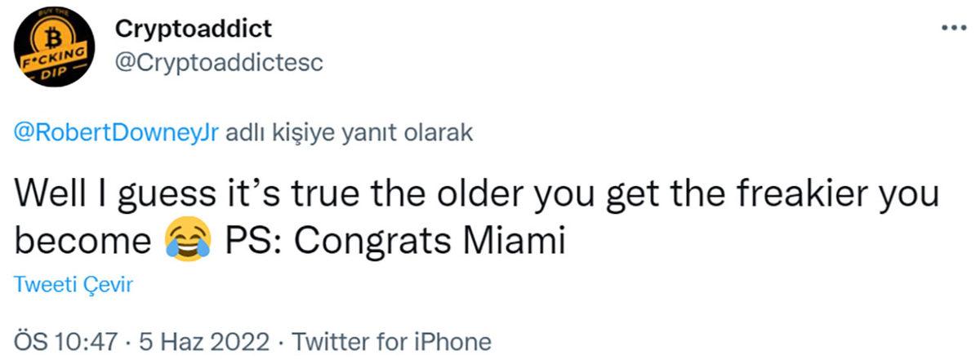980x364 pixels.
Task: Click the 5 Haz 2022 date
Action: pos(204,341)
